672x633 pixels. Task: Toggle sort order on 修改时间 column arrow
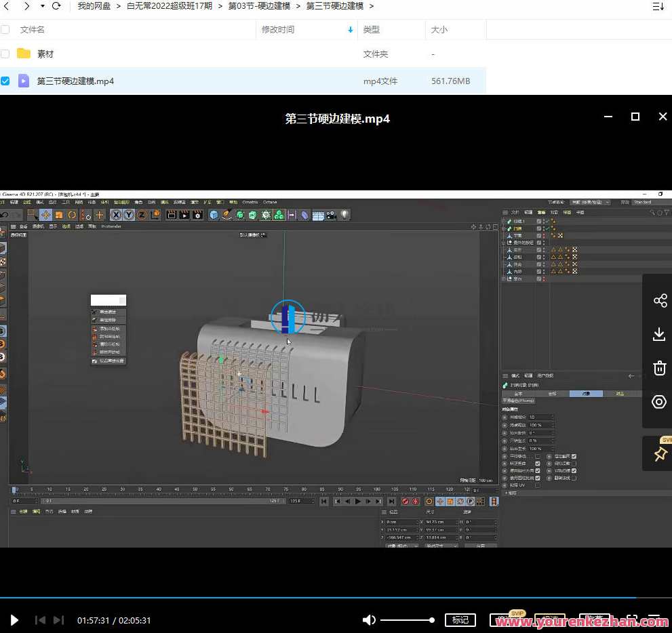click(351, 30)
